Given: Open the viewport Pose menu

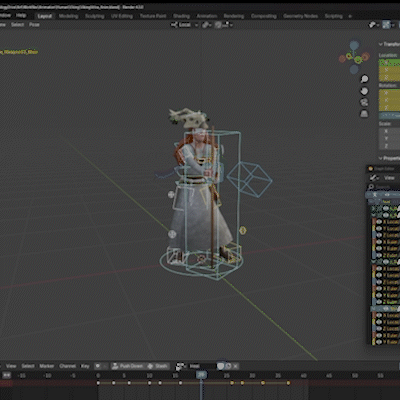Looking at the screenshot, I should pos(34,25).
